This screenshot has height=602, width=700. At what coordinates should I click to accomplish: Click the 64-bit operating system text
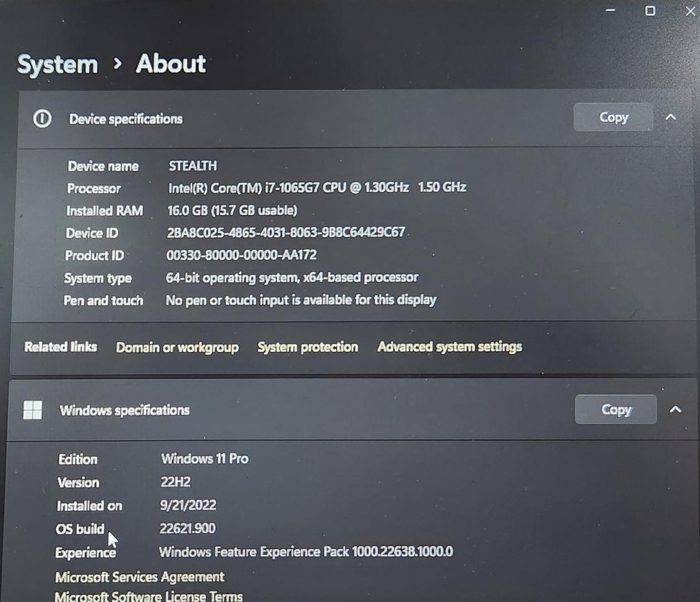click(292, 278)
